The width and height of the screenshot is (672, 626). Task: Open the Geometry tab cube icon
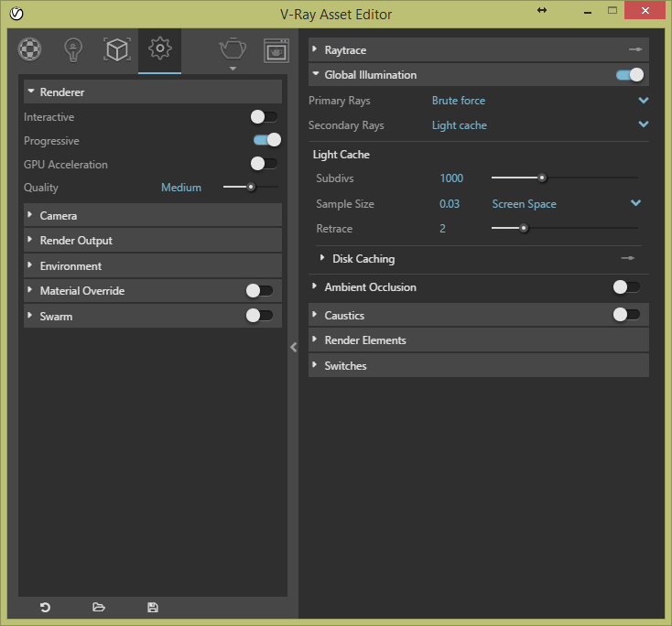tap(117, 49)
